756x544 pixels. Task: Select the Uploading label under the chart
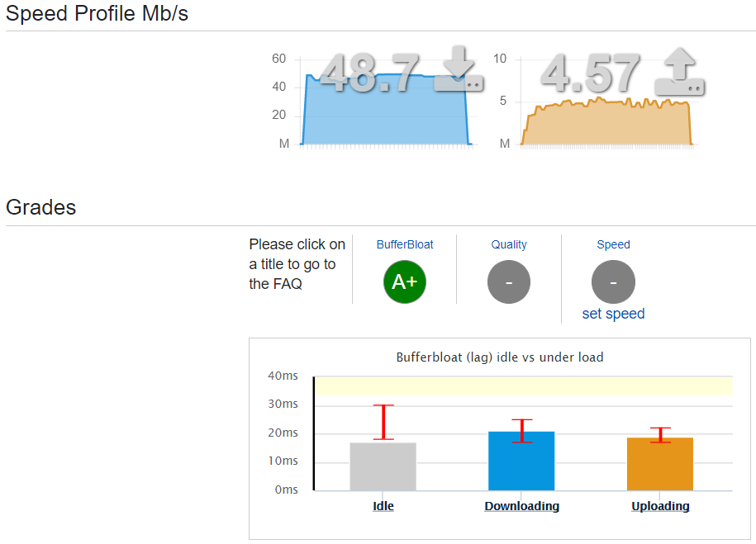coord(660,506)
